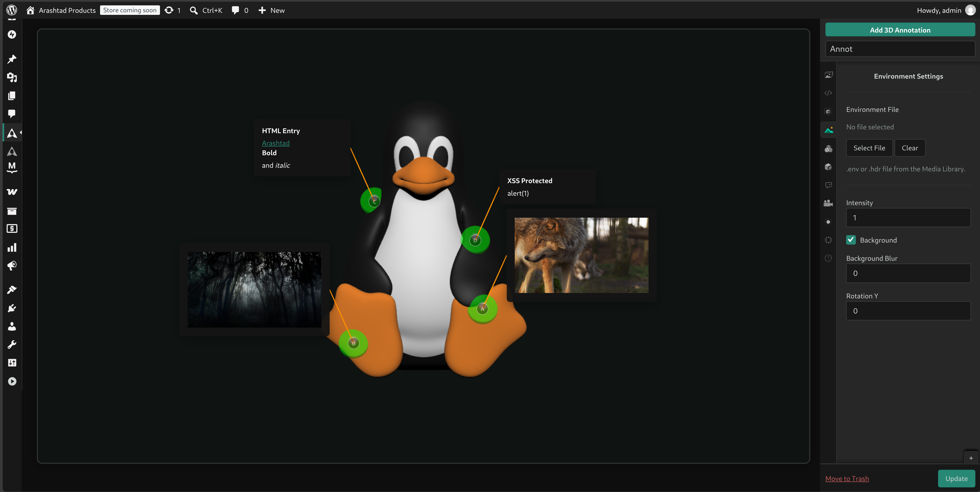The image size is (980, 492).
Task: Click the Background Blur input field
Action: 908,273
